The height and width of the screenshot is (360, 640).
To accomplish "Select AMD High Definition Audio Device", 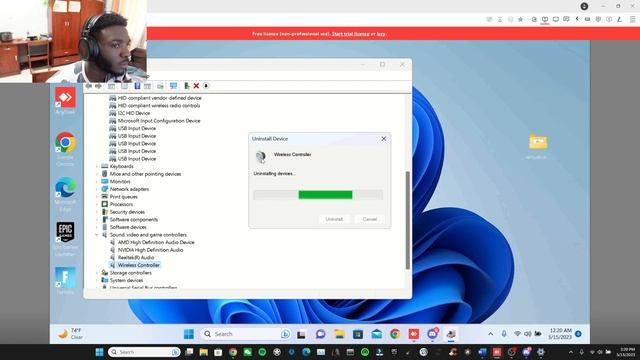I will click(x=156, y=242).
